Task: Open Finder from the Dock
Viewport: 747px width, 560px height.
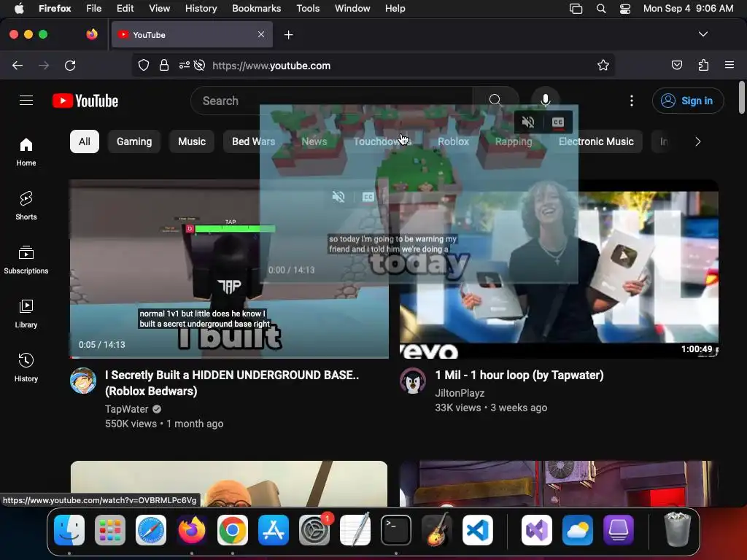Action: point(69,530)
